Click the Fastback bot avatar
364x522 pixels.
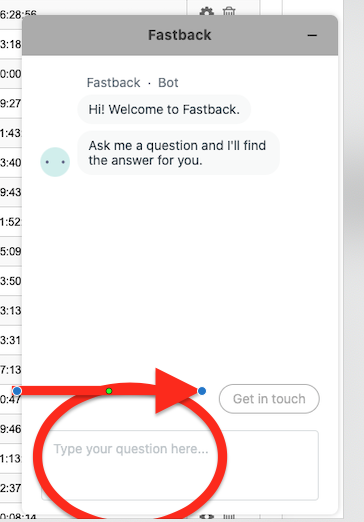coord(55,162)
